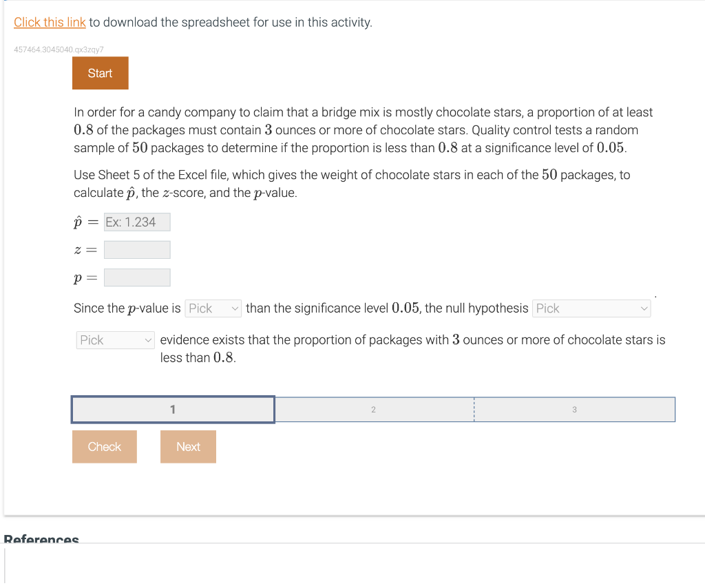Switch to step 2 of the activity

pos(373,409)
